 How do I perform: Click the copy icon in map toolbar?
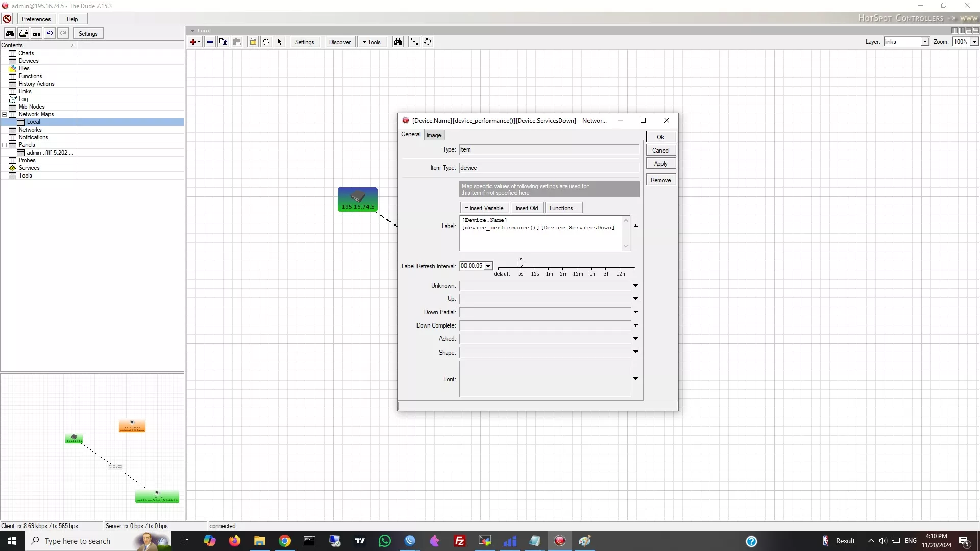point(223,42)
